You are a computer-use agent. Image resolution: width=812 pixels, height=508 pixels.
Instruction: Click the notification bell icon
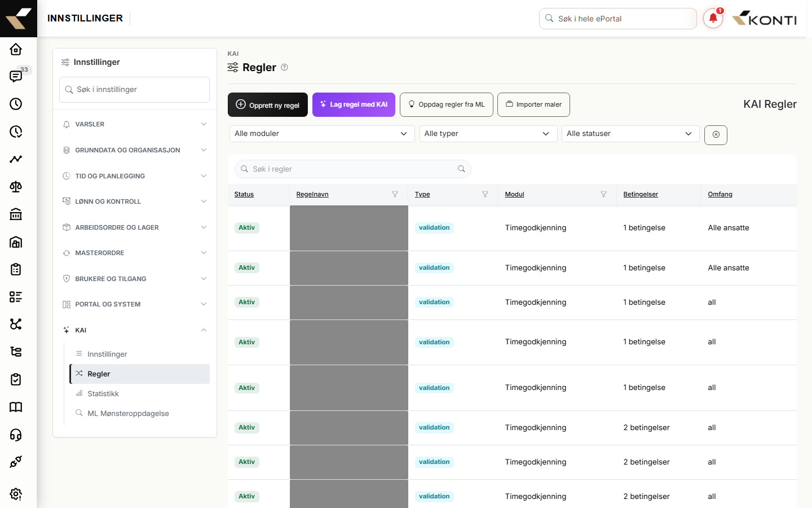coord(713,19)
